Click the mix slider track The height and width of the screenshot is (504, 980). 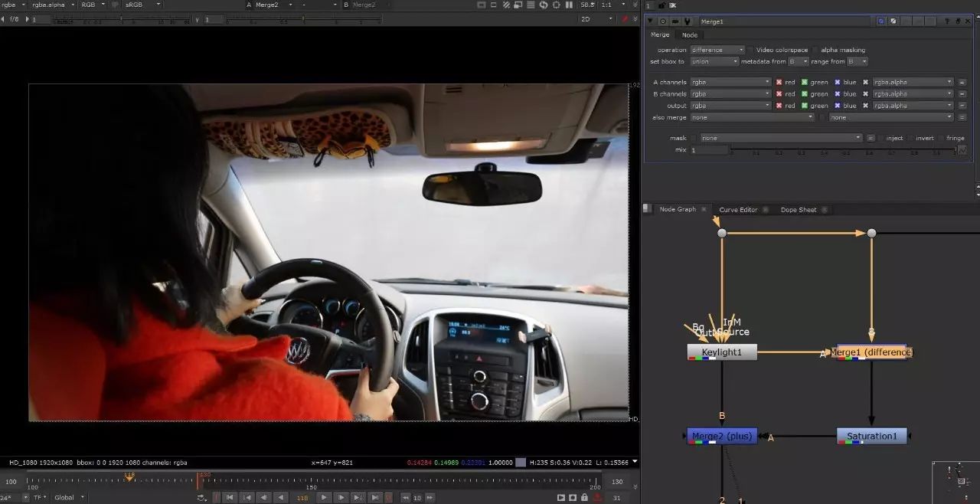click(842, 150)
